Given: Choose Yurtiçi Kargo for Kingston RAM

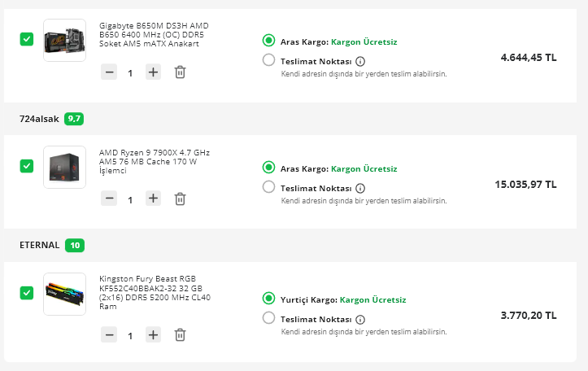Looking at the screenshot, I should [269, 299].
